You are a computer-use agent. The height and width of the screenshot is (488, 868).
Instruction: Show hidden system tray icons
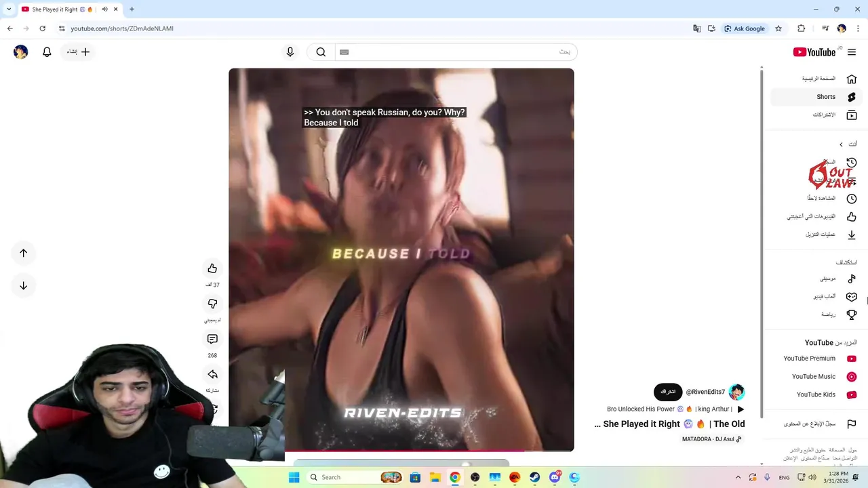pyautogui.click(x=738, y=477)
